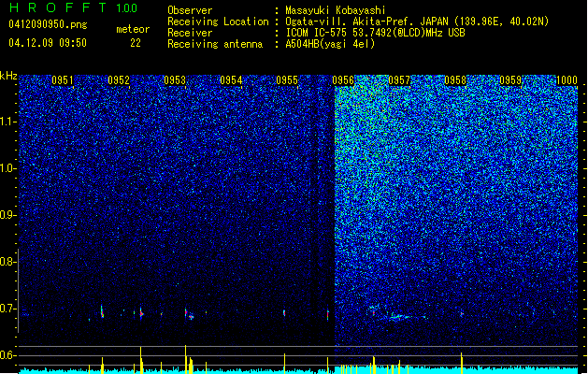Click the 0951 time marker

pyautogui.click(x=63, y=80)
